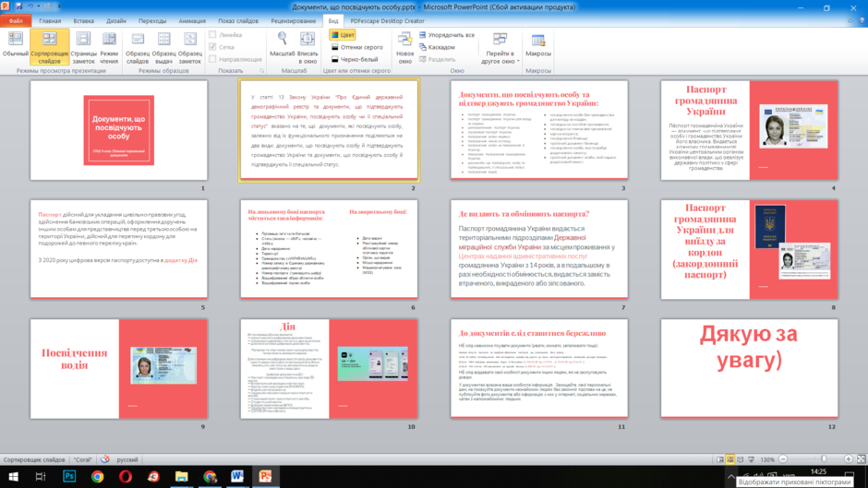Image resolution: width=868 pixels, height=488 pixels.
Task: Open Показать group dialog launcher
Action: [x=262, y=71]
